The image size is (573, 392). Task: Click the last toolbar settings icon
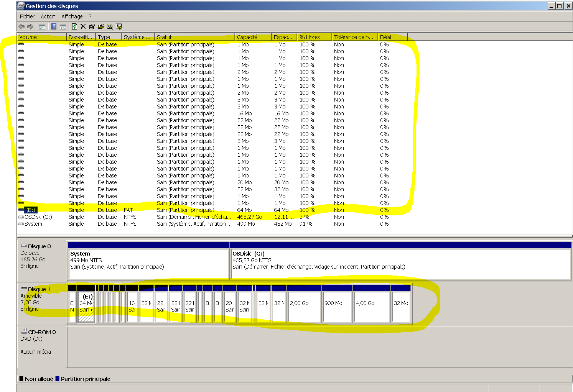(119, 26)
